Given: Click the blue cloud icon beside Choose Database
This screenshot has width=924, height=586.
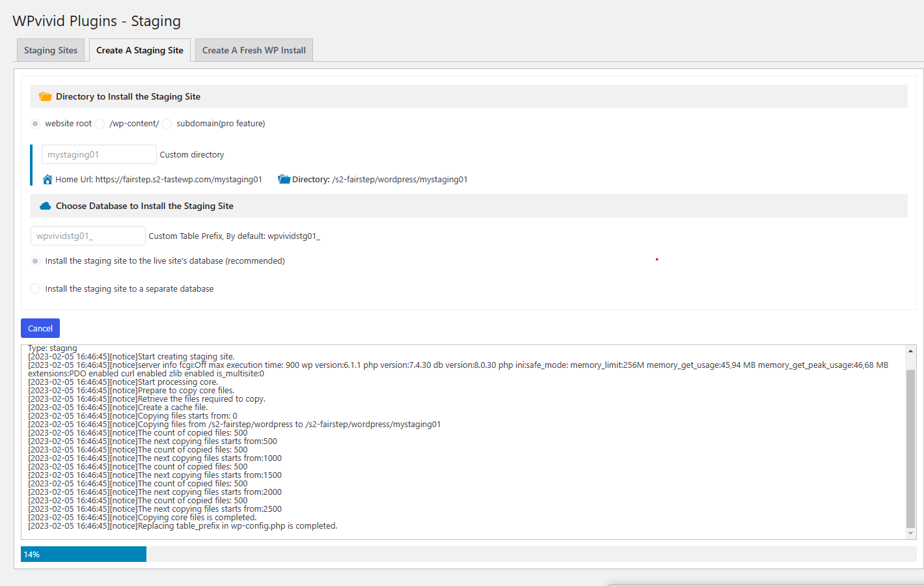Looking at the screenshot, I should point(46,206).
